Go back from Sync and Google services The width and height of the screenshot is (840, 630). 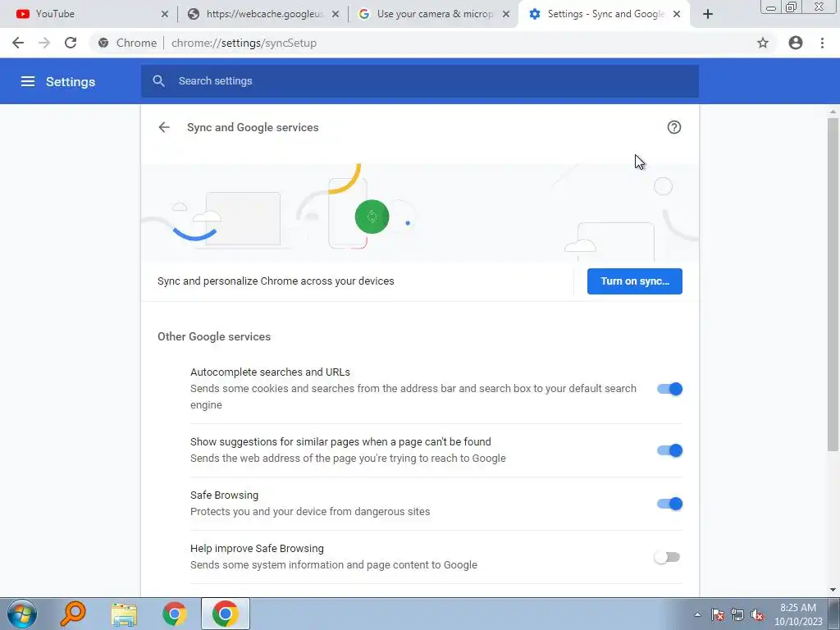pos(164,127)
